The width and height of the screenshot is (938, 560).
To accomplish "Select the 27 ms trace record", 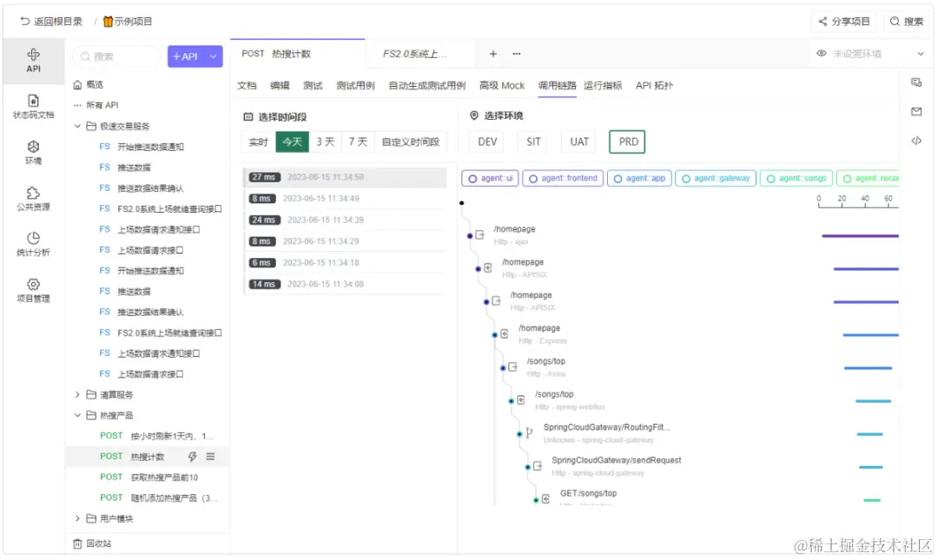I will 345,177.
